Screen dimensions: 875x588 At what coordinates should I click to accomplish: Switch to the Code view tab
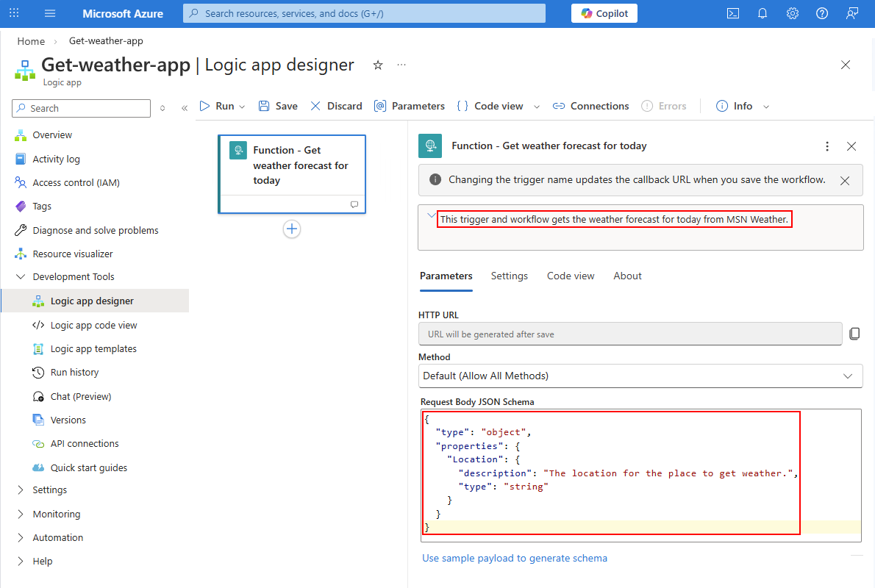coord(571,276)
